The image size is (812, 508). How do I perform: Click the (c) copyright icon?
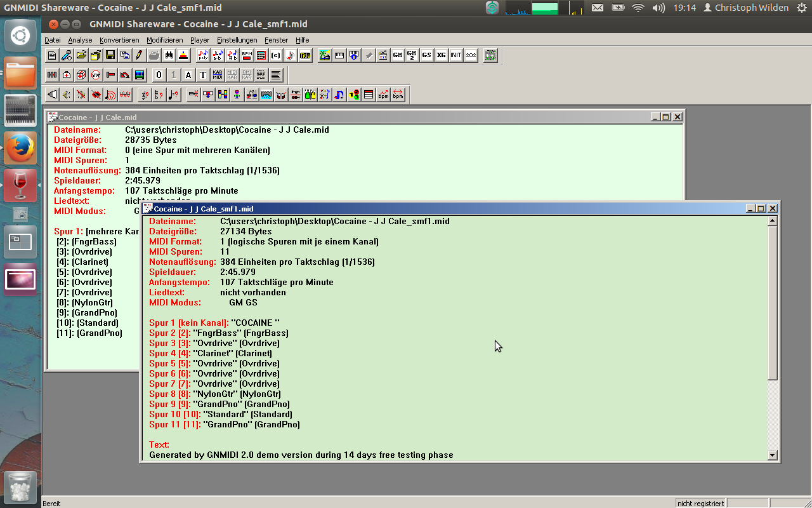tap(275, 55)
